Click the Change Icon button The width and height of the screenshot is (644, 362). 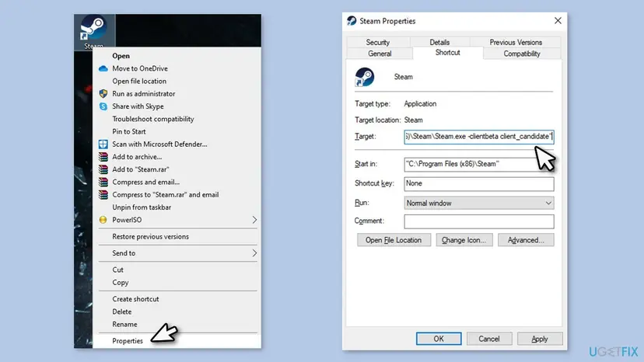click(x=464, y=240)
